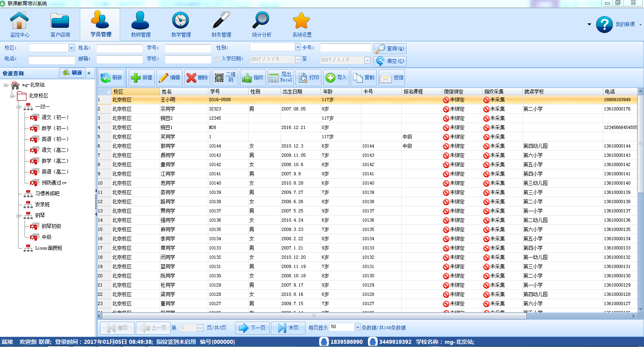Go to 下一页 next page
This screenshot has height=347, width=644.
pos(252,328)
